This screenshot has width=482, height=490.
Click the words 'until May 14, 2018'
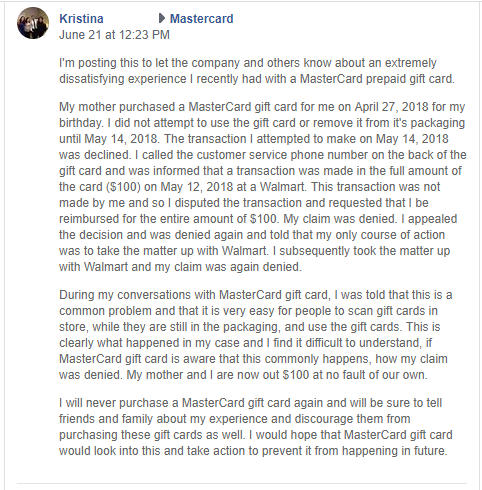(x=109, y=139)
